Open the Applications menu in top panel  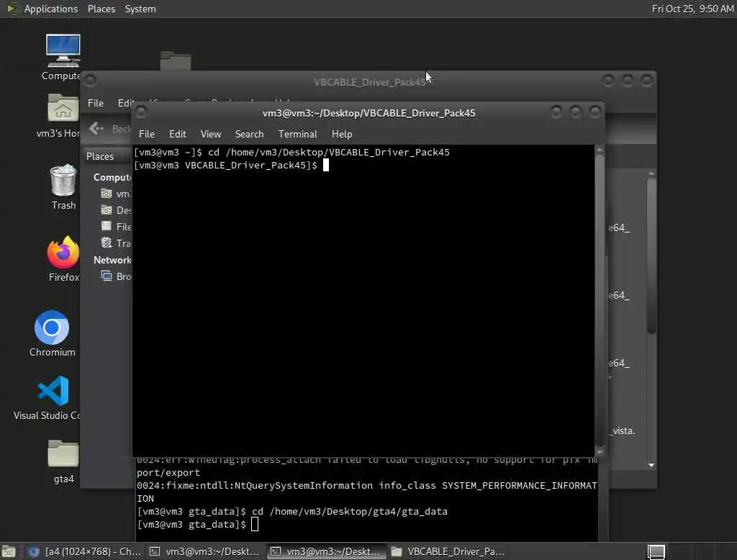[51, 9]
